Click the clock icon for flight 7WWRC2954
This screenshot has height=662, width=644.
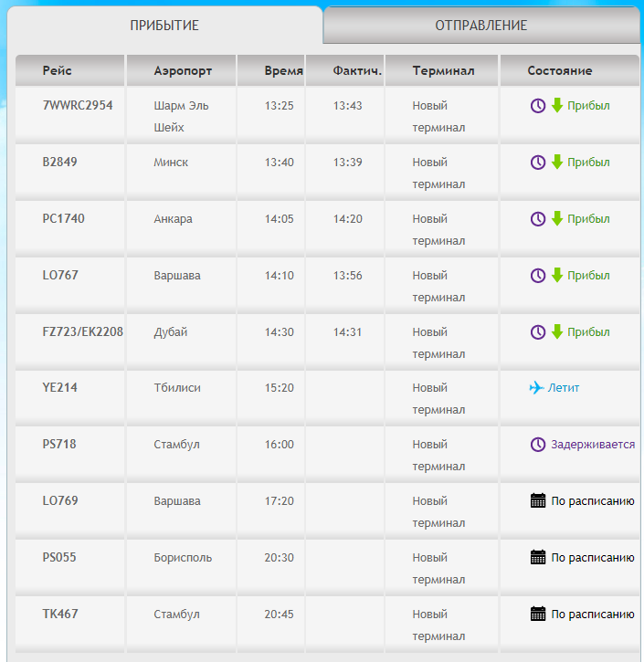[x=538, y=106]
